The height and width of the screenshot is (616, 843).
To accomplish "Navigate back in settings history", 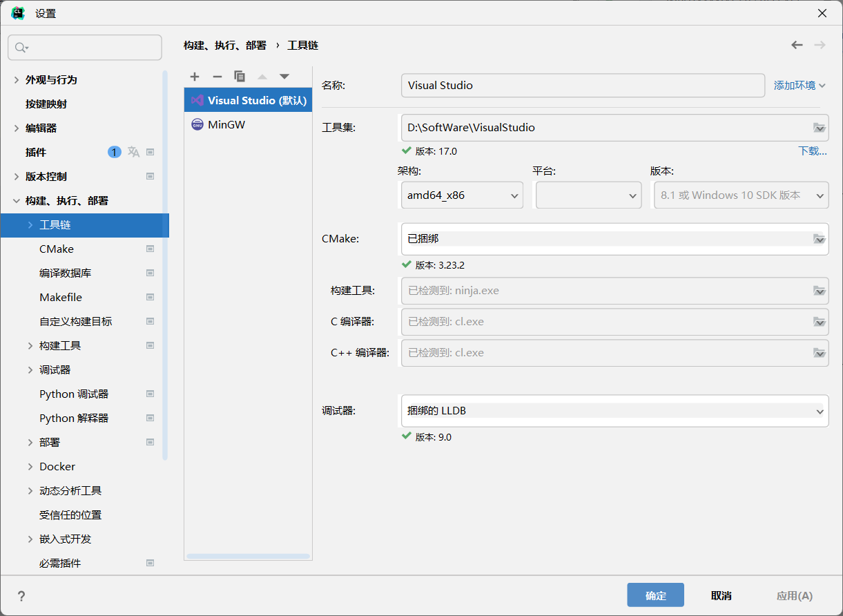I will (x=797, y=45).
